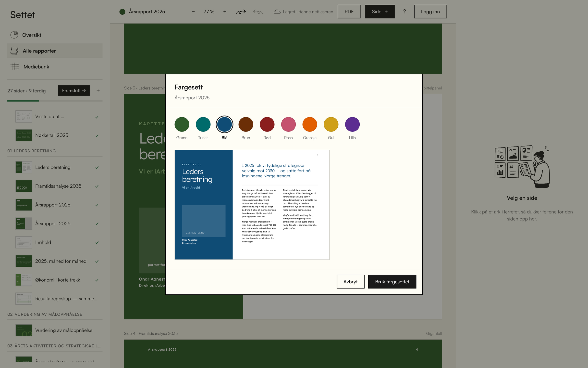Click the undo arrow icon
588x368 pixels.
[x=258, y=12]
